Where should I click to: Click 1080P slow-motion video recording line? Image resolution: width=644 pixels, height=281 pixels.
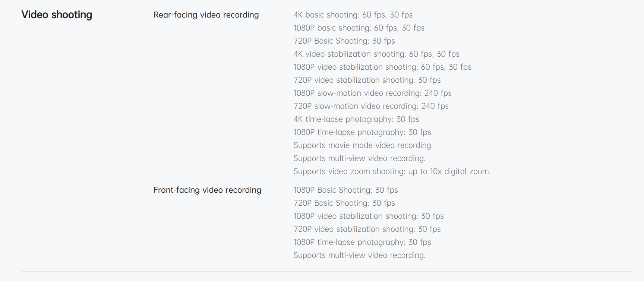click(372, 93)
